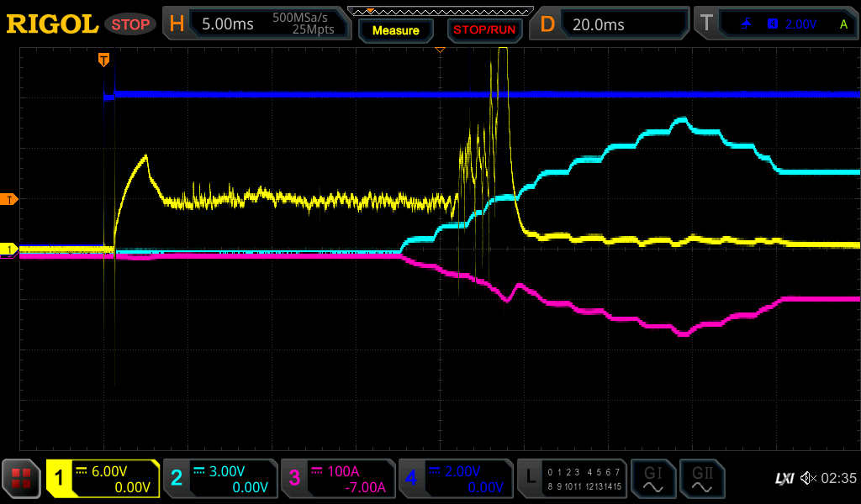Click the red STOP status indicator
The image size is (861, 504).
click(130, 24)
